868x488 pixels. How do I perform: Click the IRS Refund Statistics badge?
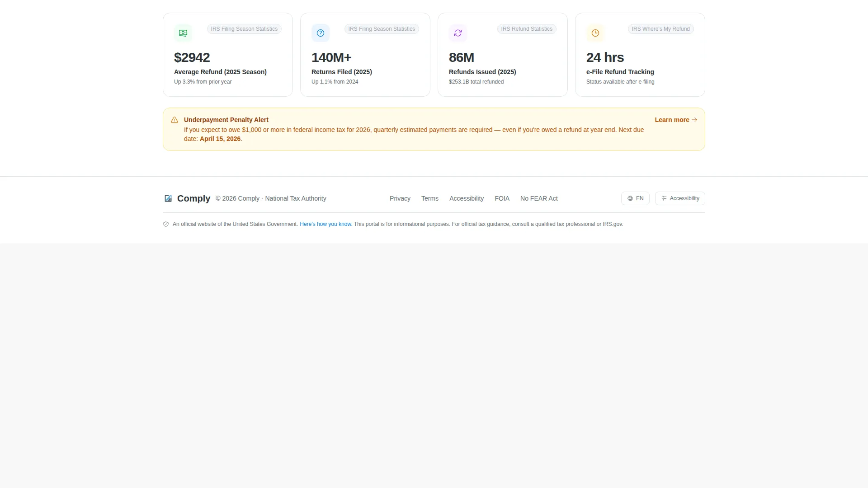pyautogui.click(x=527, y=29)
